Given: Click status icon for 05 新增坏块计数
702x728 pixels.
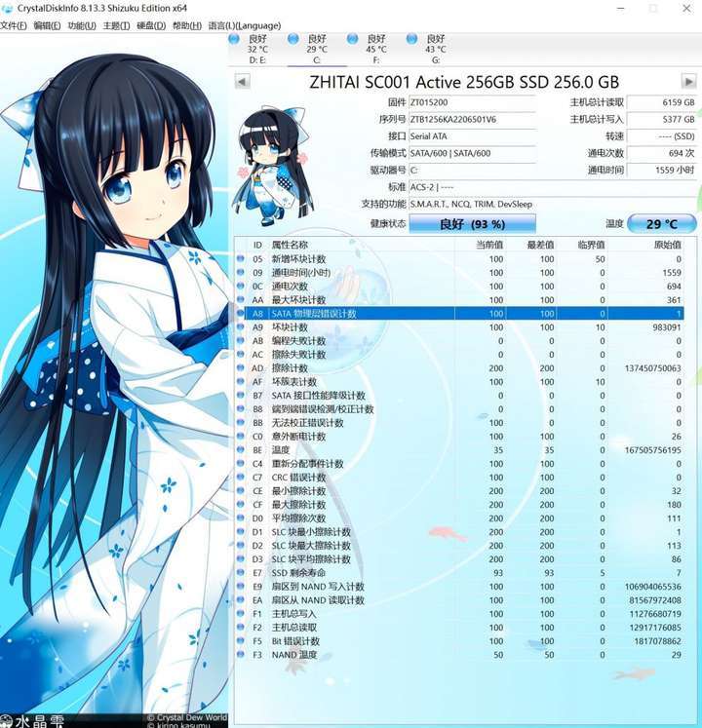Looking at the screenshot, I should pyautogui.click(x=241, y=258).
